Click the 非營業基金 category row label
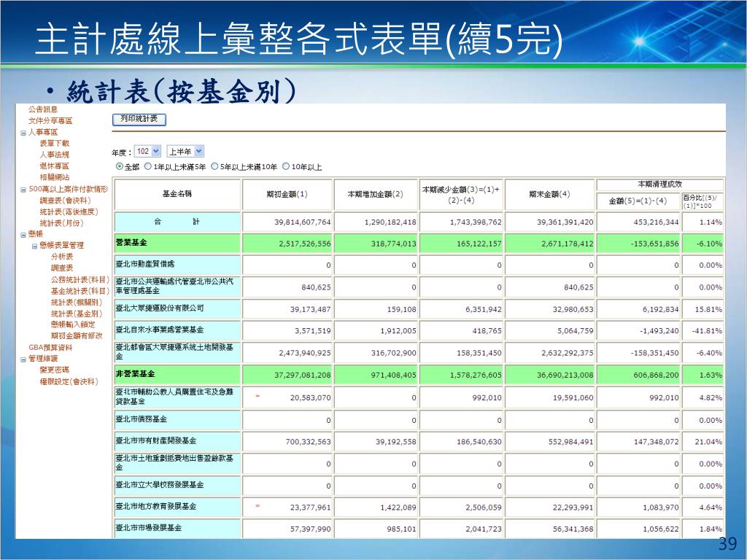747x560 pixels. click(x=135, y=375)
